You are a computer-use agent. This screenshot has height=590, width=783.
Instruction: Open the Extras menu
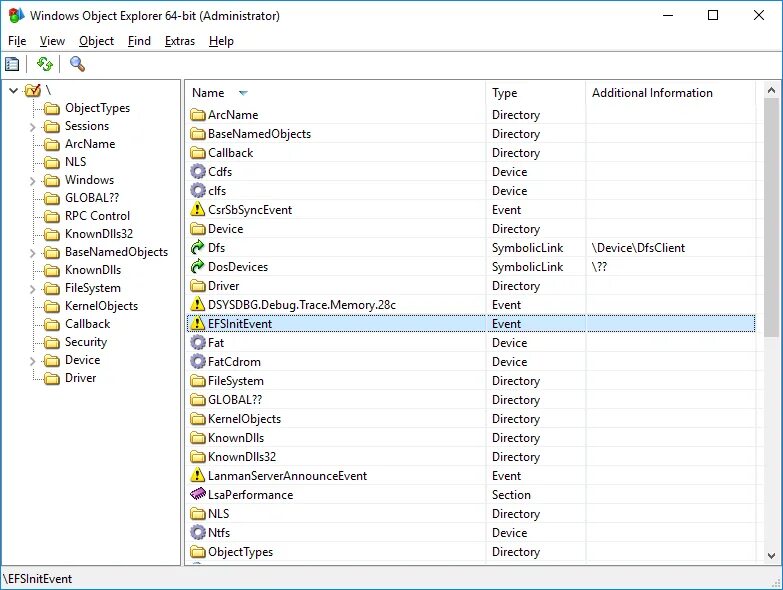(180, 41)
